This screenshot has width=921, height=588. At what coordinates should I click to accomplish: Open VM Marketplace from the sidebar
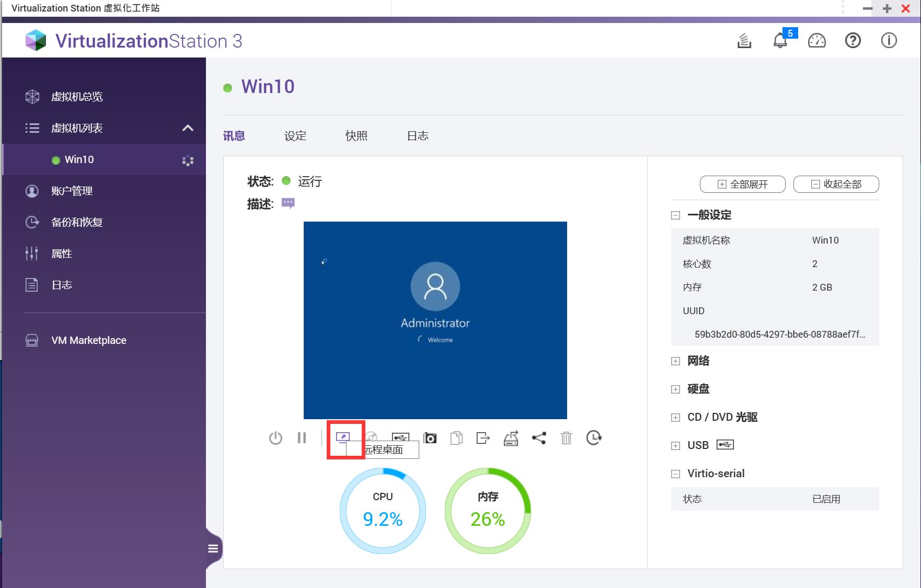point(88,340)
